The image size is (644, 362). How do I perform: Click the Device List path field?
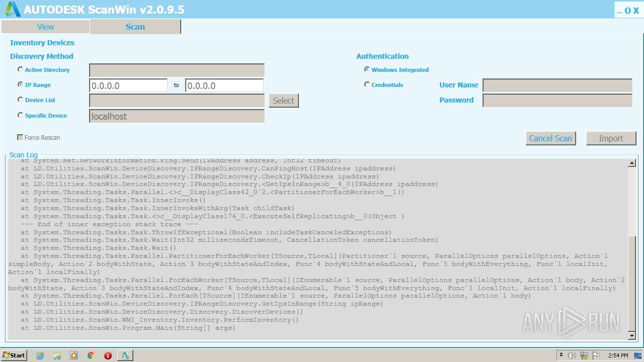[x=177, y=101]
